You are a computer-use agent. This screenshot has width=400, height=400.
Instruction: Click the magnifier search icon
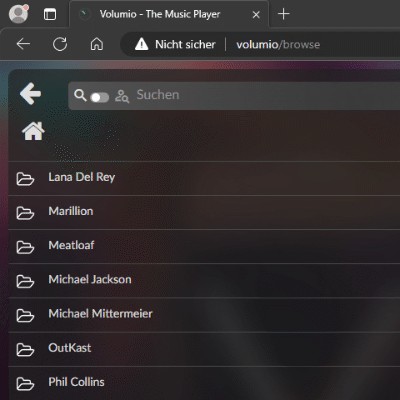tap(80, 95)
